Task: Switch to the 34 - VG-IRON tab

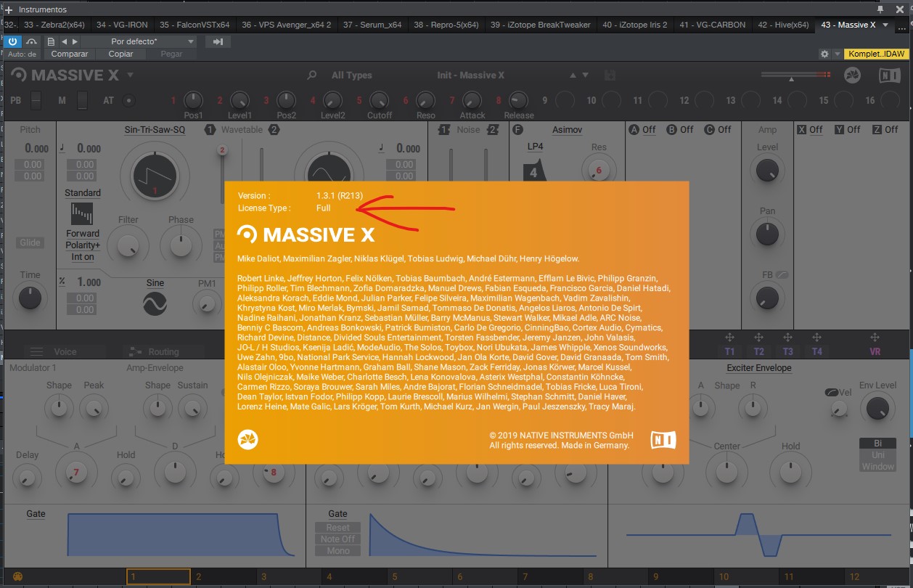Action: coord(121,25)
